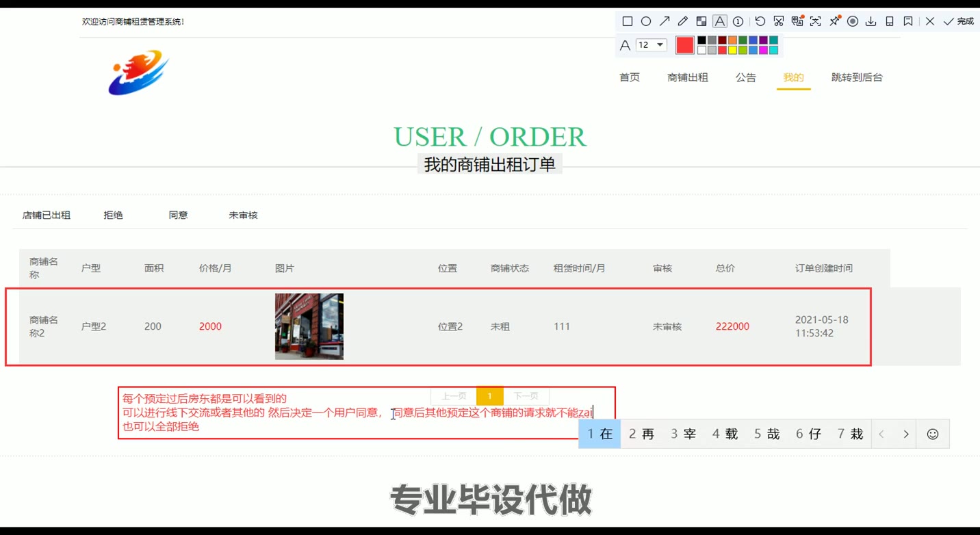The image size is (980, 535).
Task: Pick the black color swatch
Action: (701, 40)
